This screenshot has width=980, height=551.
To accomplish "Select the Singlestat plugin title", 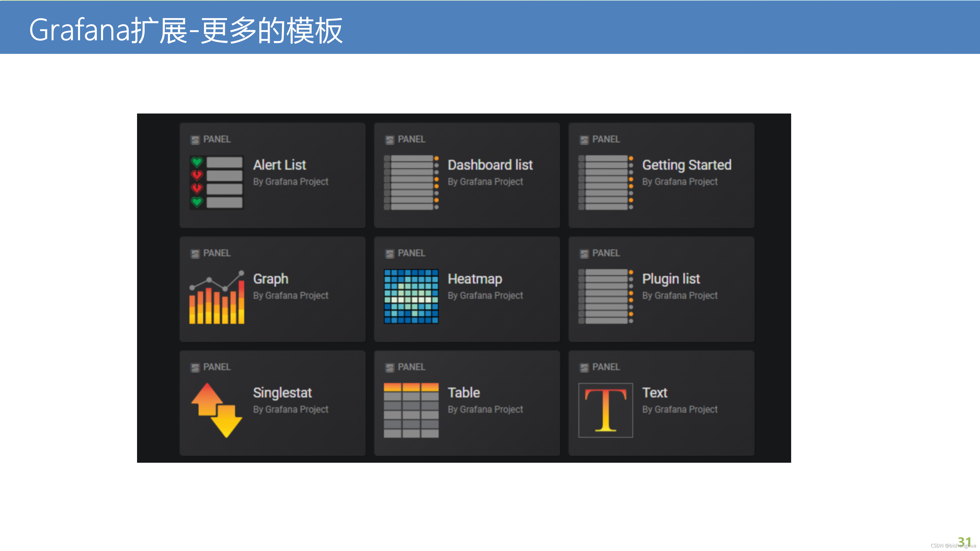I will [282, 393].
